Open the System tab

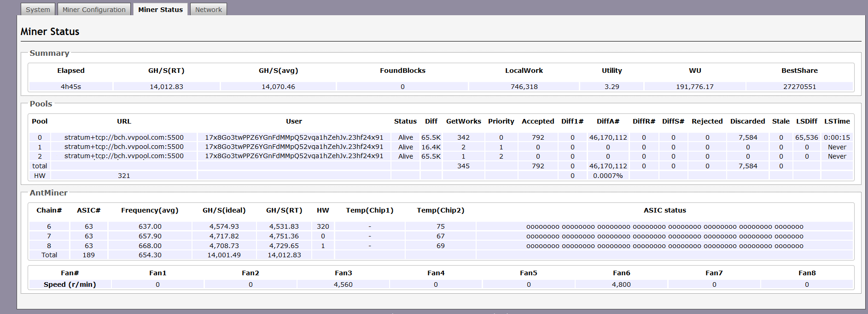38,10
